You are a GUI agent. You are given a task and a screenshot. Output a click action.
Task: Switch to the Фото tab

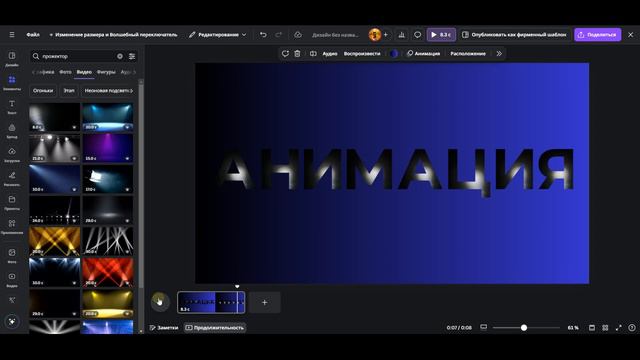[x=65, y=72]
